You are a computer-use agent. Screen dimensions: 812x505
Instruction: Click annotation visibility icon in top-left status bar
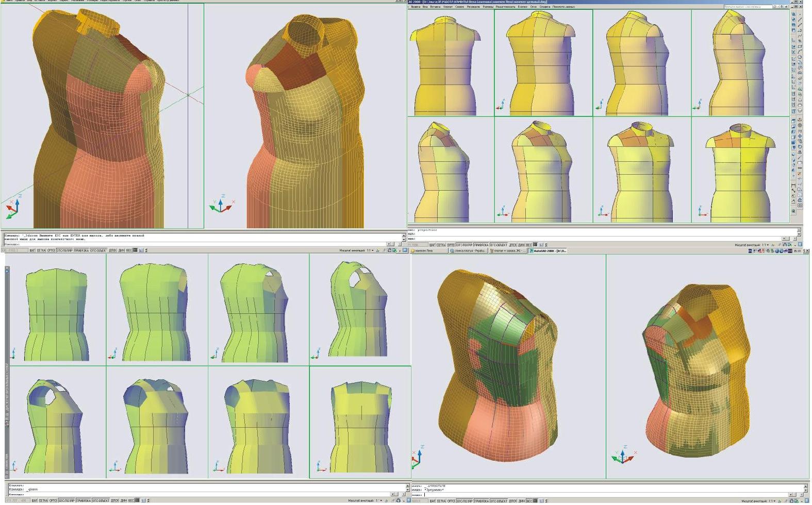click(377, 250)
